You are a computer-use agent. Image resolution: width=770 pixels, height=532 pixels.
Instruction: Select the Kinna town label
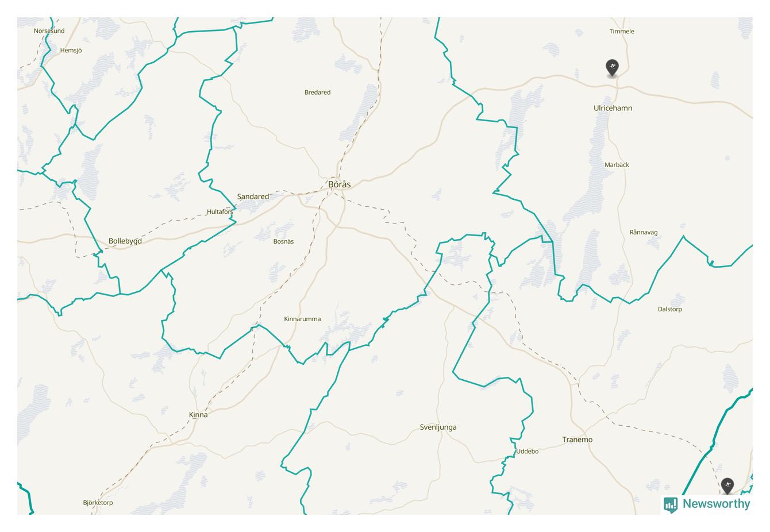click(198, 415)
